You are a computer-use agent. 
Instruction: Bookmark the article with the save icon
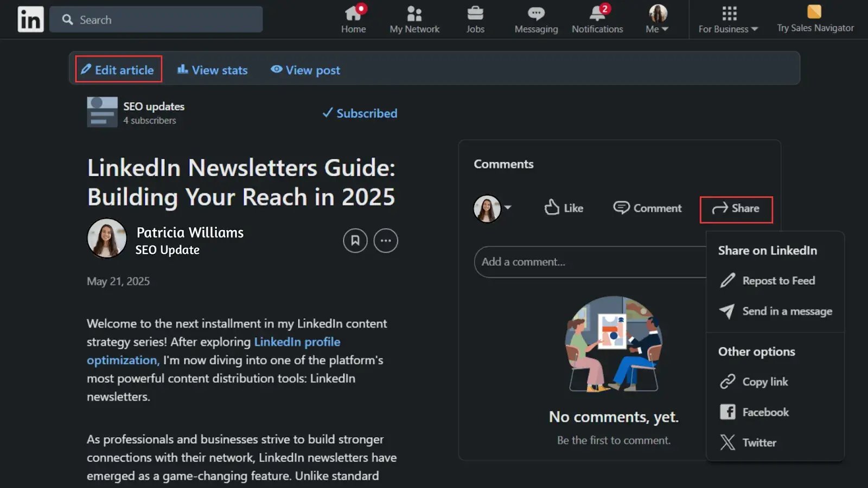pyautogui.click(x=355, y=241)
